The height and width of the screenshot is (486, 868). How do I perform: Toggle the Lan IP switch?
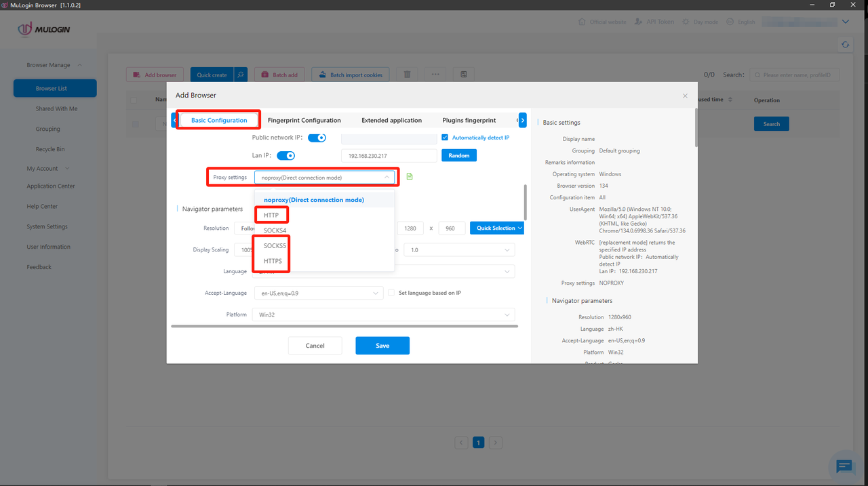click(x=285, y=156)
